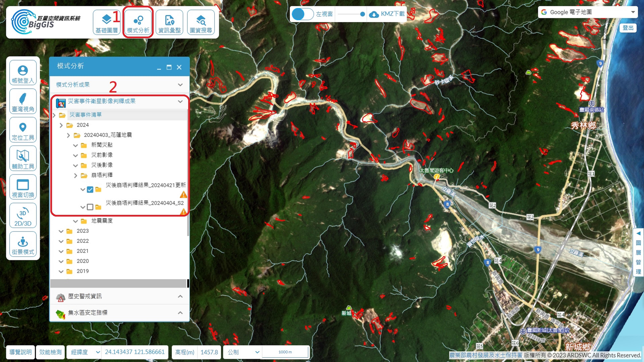Uncheck 災後崩塌判釋結果_20240421更新 layer checkbox

pos(90,190)
